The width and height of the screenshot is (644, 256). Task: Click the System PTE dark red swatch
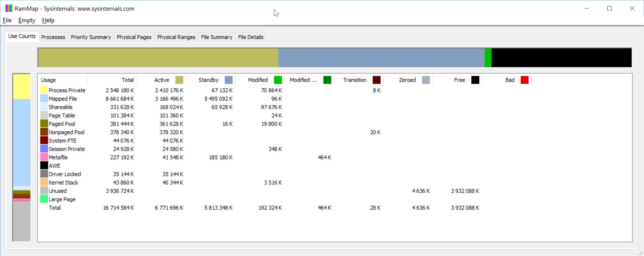tap(44, 141)
